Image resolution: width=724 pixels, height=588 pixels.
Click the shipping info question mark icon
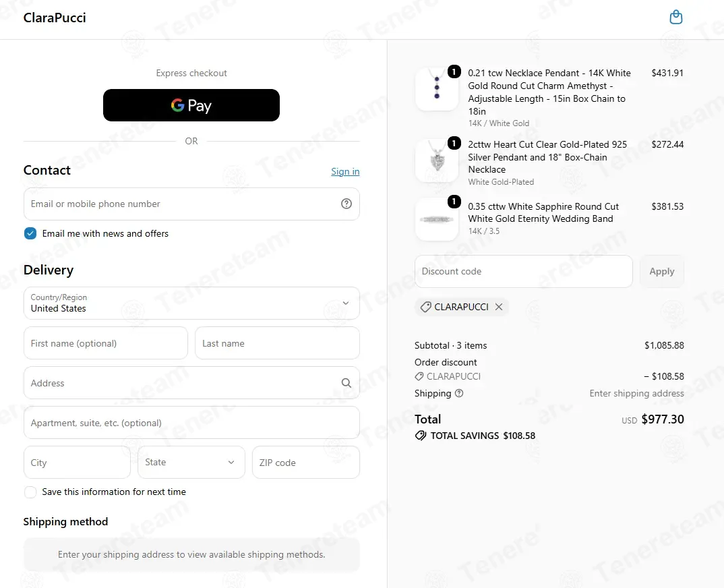[x=459, y=393]
